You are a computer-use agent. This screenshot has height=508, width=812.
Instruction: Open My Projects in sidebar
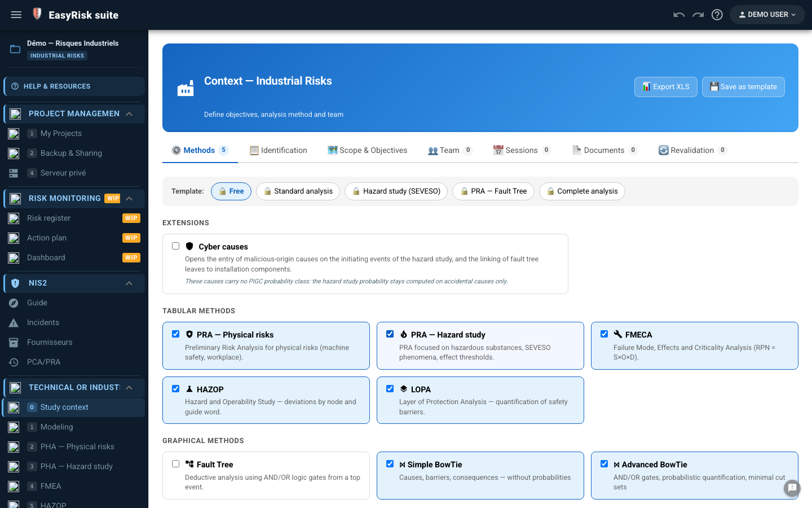pos(74,134)
